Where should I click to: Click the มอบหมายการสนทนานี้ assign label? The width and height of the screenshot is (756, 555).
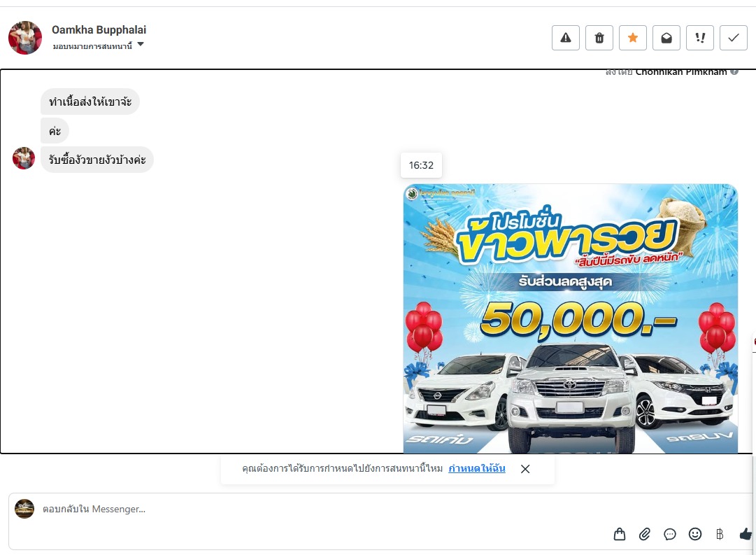(x=92, y=46)
